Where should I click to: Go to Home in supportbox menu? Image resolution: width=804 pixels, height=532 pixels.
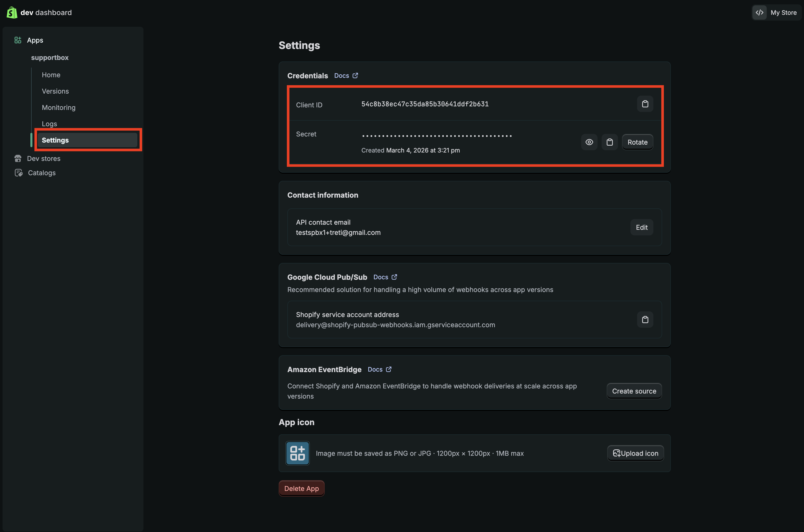[x=51, y=75]
